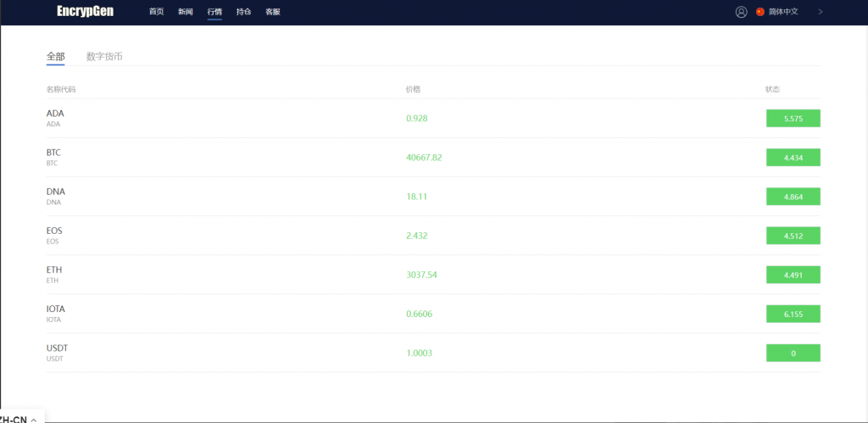The width and height of the screenshot is (868, 423).
Task: Select 行情 in the top navigation
Action: (214, 12)
